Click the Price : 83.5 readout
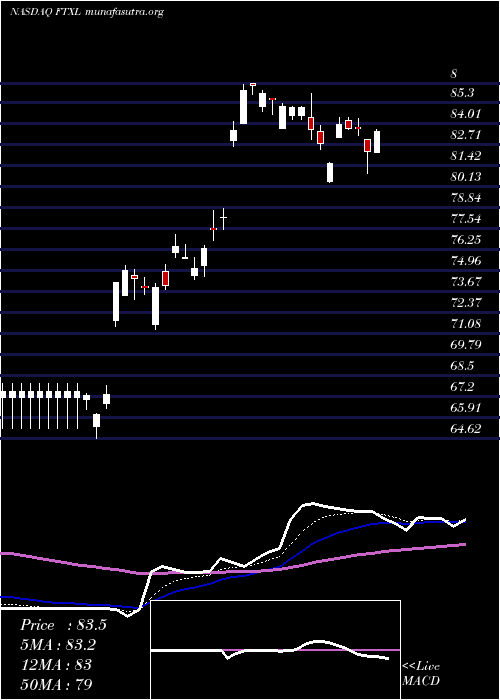 pos(63,625)
